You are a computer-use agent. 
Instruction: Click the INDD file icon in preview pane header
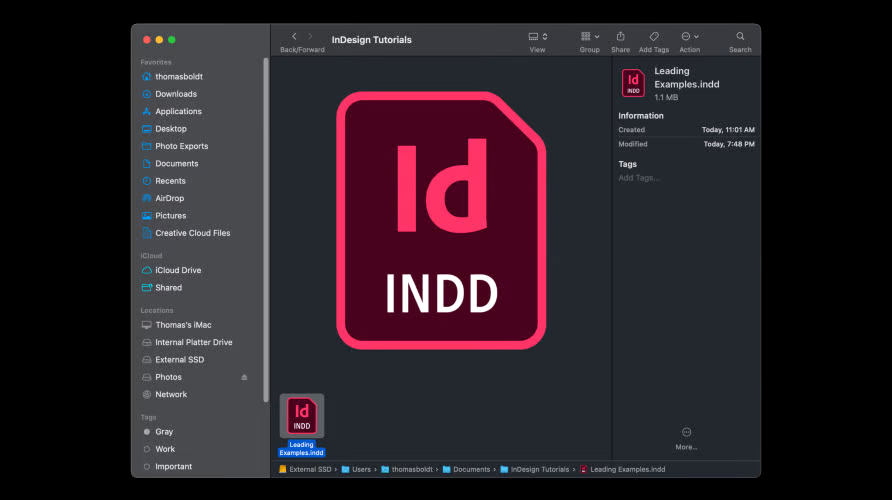pos(633,83)
